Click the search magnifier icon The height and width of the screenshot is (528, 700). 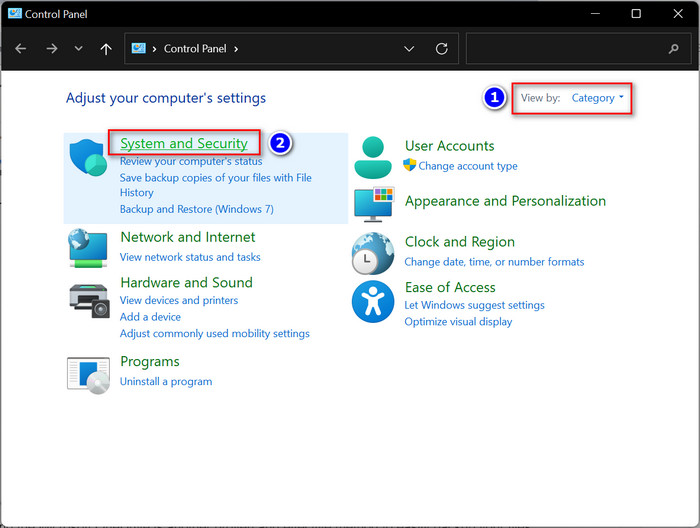point(674,48)
